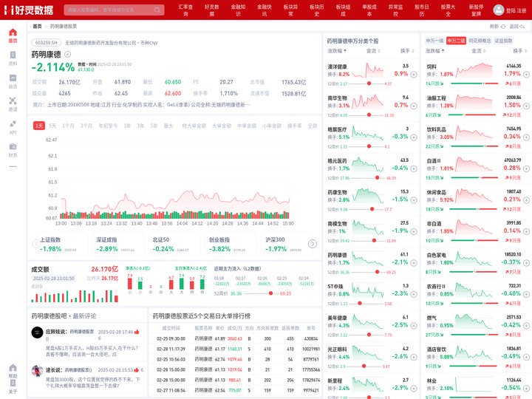Click the user avatar icon in header
532x399 pixels.
[x=499, y=10]
